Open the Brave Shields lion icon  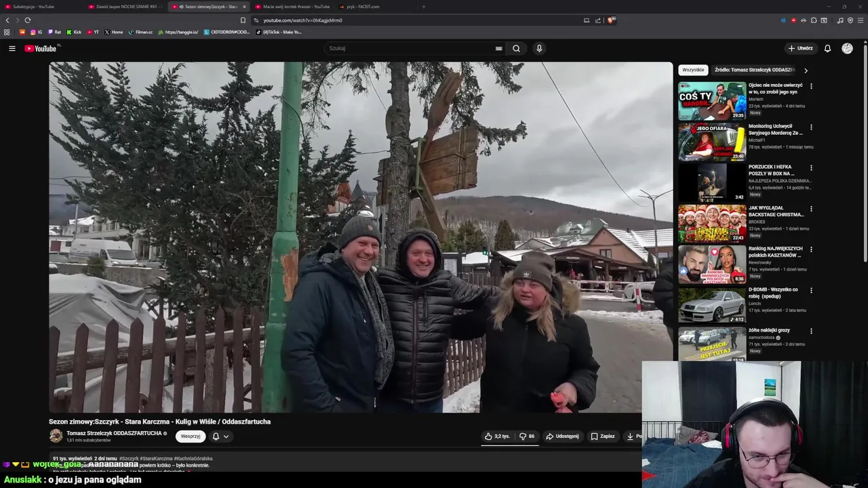point(611,20)
